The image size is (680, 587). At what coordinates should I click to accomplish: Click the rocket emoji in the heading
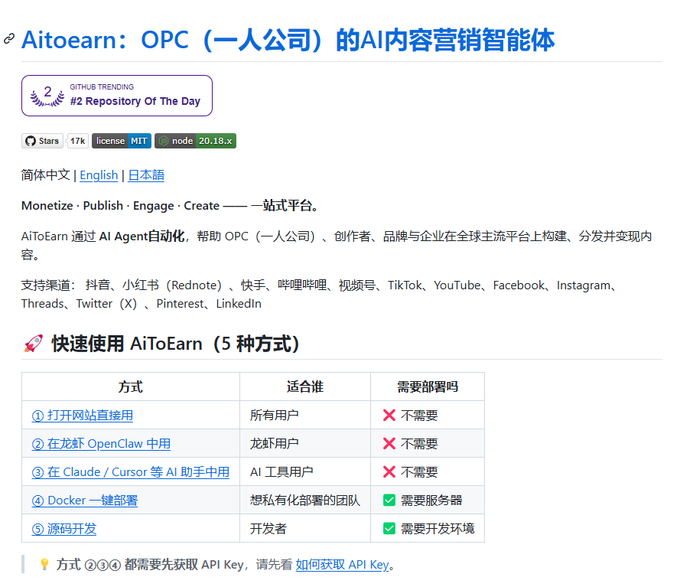click(x=33, y=343)
